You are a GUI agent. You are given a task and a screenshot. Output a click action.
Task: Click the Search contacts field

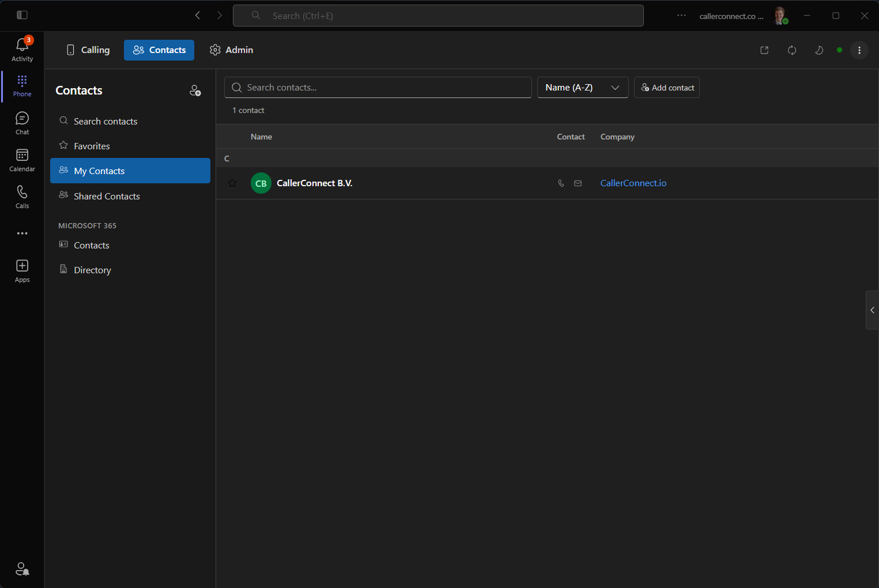tap(378, 87)
